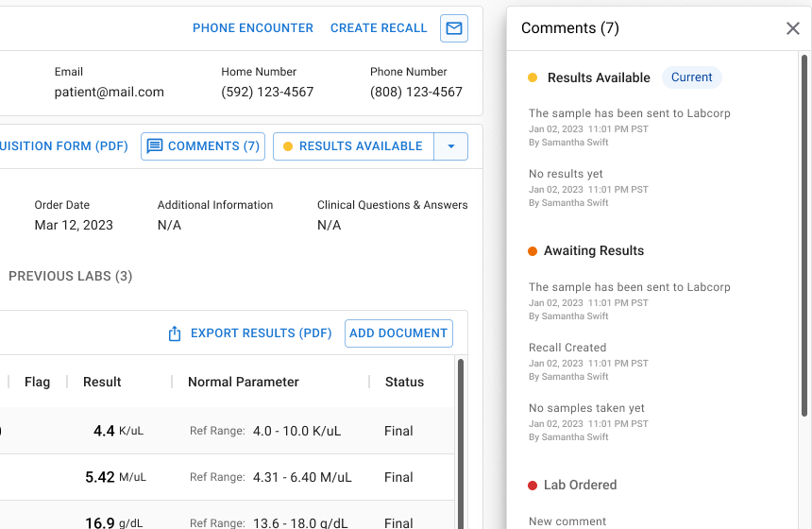This screenshot has width=812, height=529.
Task: Open the Comments (7) button
Action: click(203, 146)
